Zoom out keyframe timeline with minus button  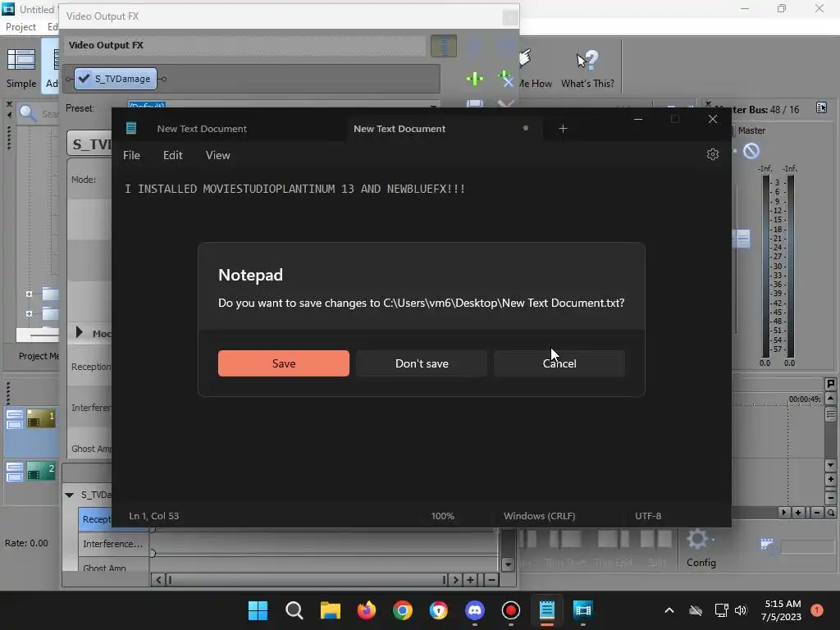[491, 580]
